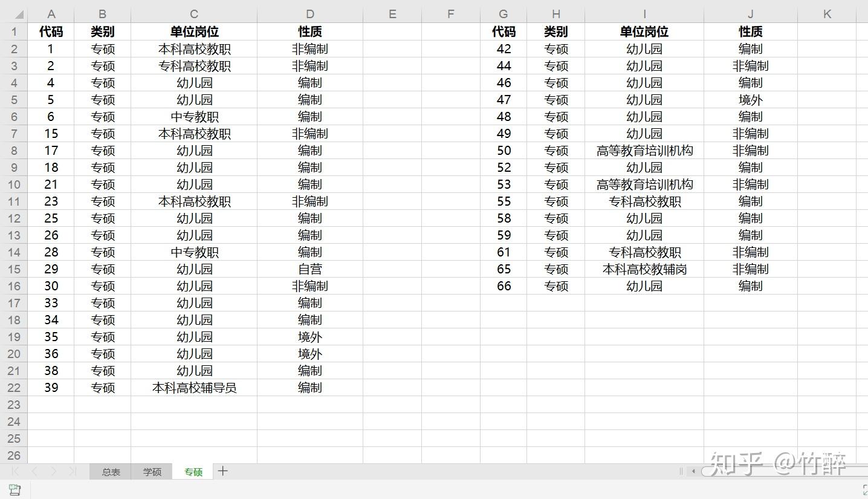Click the 非编制 cell in row 16 column D
Viewport: 868px width, 499px height.
coord(310,286)
